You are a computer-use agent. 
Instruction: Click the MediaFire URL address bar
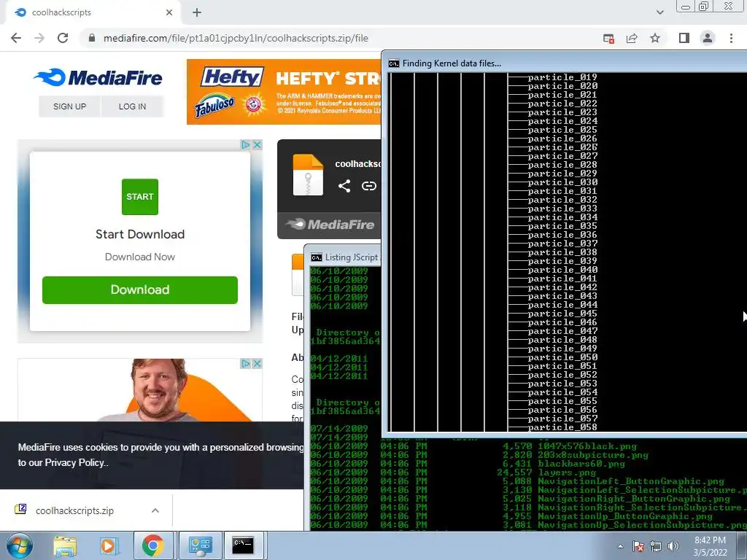tap(236, 38)
